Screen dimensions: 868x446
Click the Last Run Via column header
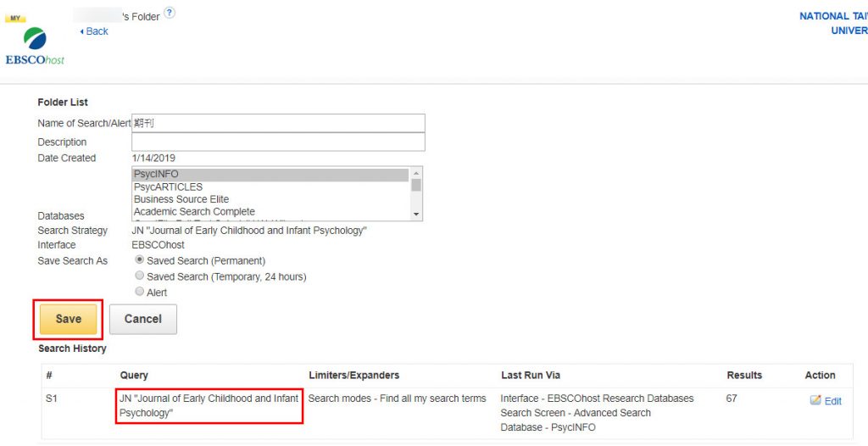[x=531, y=375]
